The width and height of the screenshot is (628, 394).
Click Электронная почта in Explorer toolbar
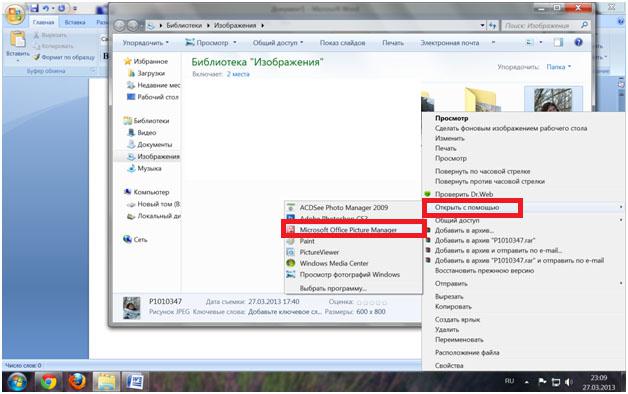click(x=449, y=42)
